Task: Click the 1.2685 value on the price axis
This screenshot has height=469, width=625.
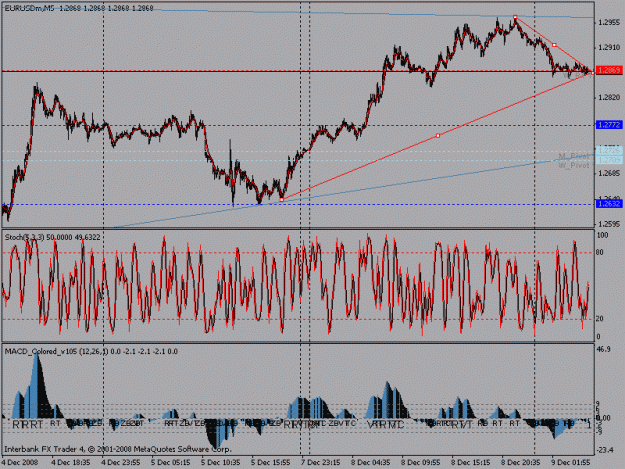Action: click(x=609, y=173)
